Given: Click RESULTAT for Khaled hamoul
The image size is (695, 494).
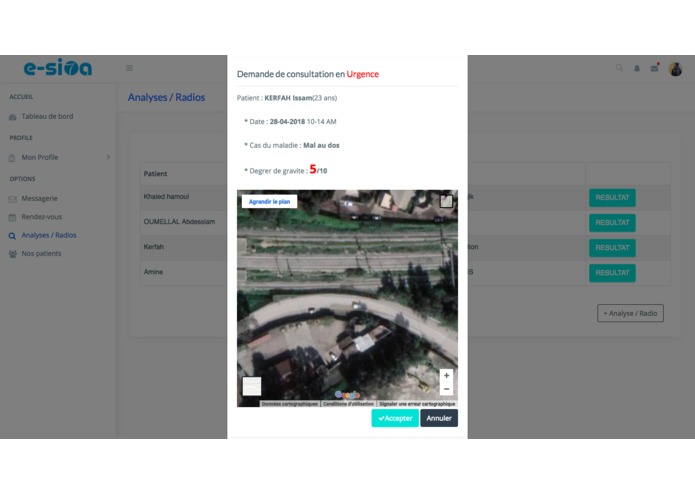Looking at the screenshot, I should point(612,198).
